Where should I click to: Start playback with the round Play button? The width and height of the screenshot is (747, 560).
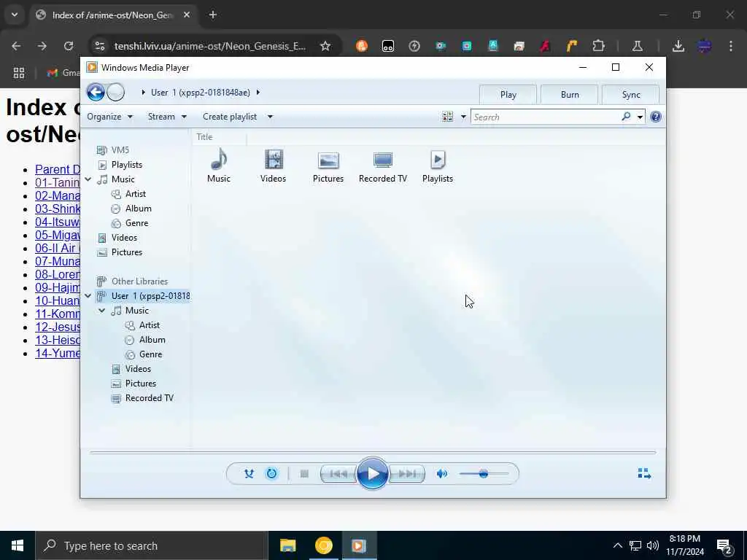(x=373, y=473)
